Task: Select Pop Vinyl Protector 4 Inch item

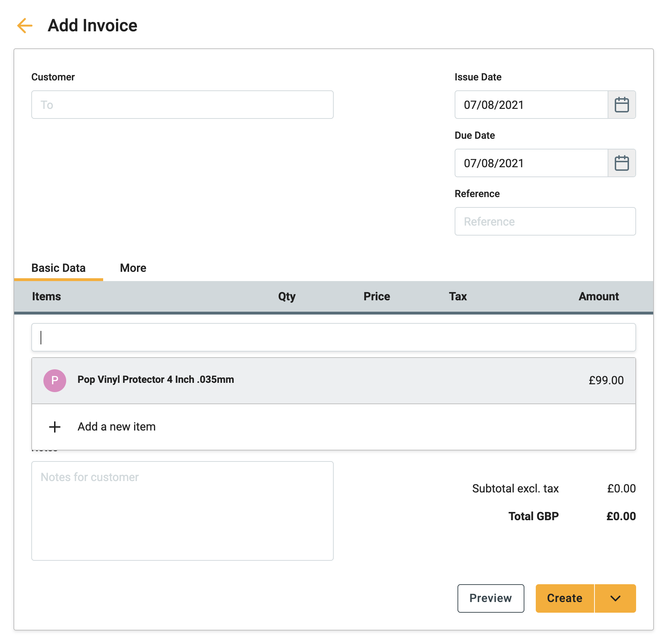Action: pos(156,380)
